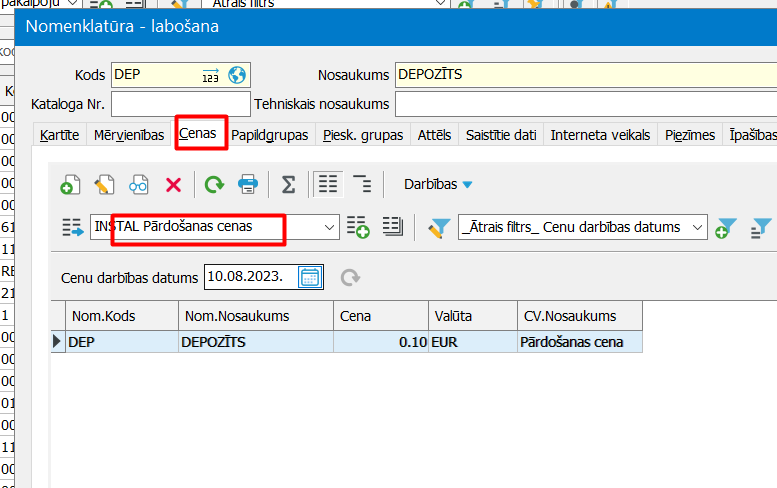The width and height of the screenshot is (777, 488).
Task: Open the calendar picker for Cenu darbības datums
Action: point(310,277)
